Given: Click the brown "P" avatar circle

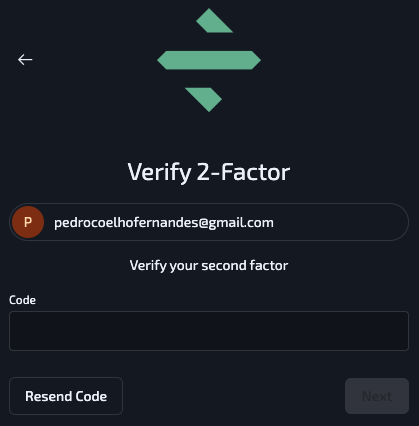Looking at the screenshot, I should tap(28, 222).
